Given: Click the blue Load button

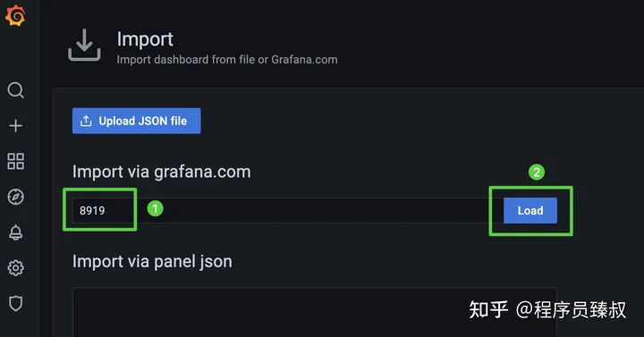Looking at the screenshot, I should coord(530,211).
